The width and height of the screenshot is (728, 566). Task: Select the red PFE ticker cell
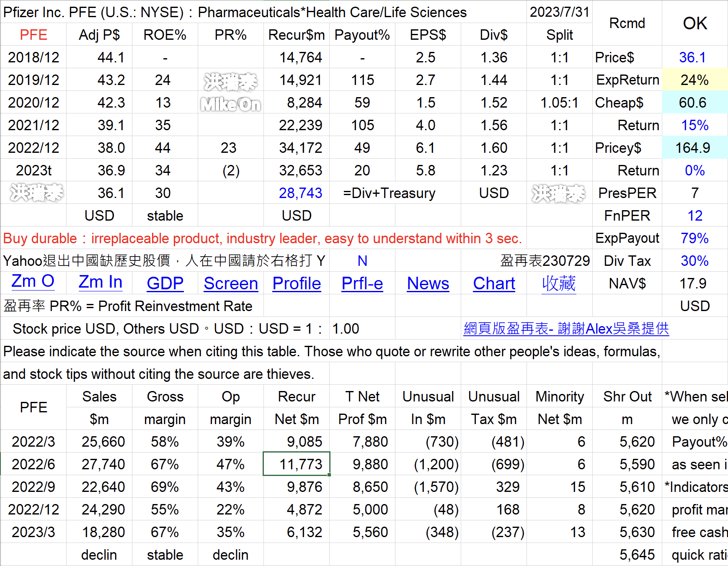(x=34, y=35)
